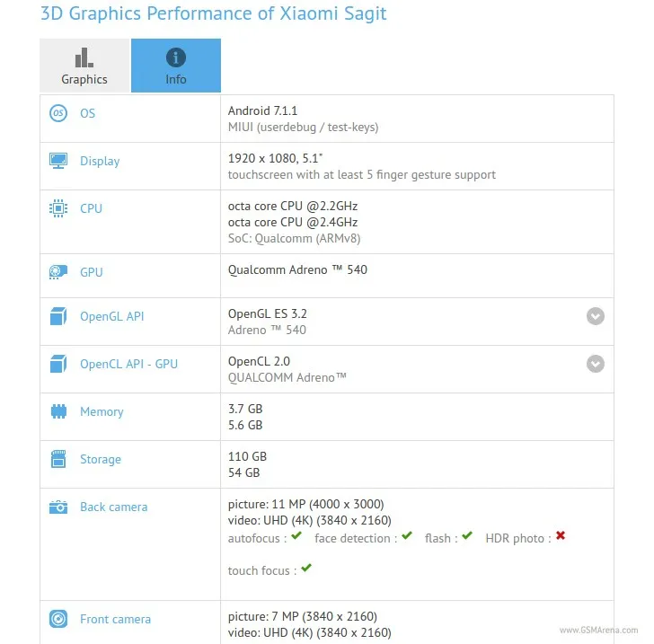
Task: Click the Display monitor icon
Action: point(58,161)
